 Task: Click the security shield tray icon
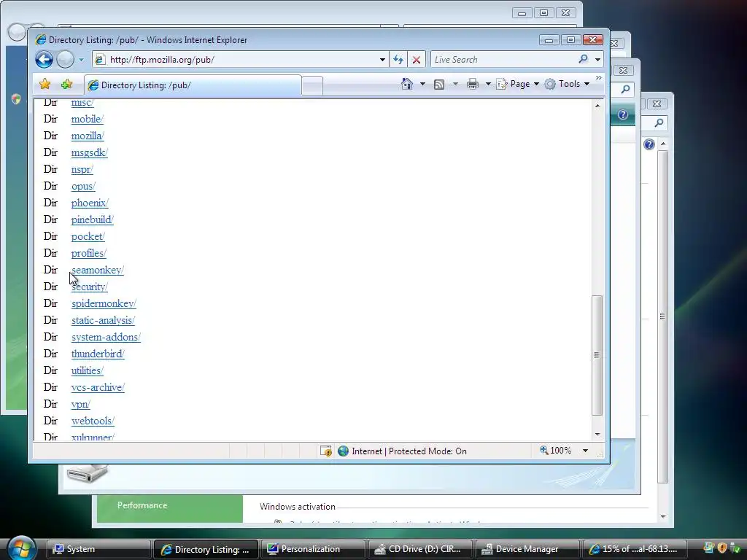tap(721, 548)
